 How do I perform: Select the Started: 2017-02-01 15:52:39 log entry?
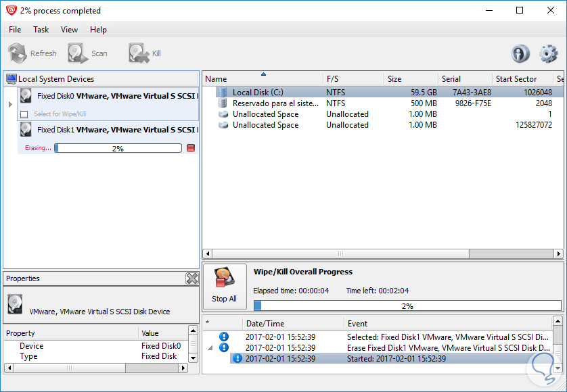(x=392, y=358)
